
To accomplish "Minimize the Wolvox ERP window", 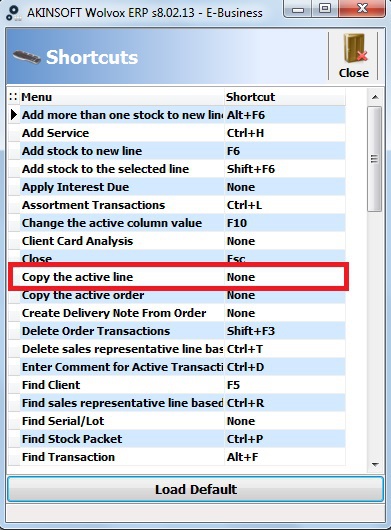I will click(298, 9).
